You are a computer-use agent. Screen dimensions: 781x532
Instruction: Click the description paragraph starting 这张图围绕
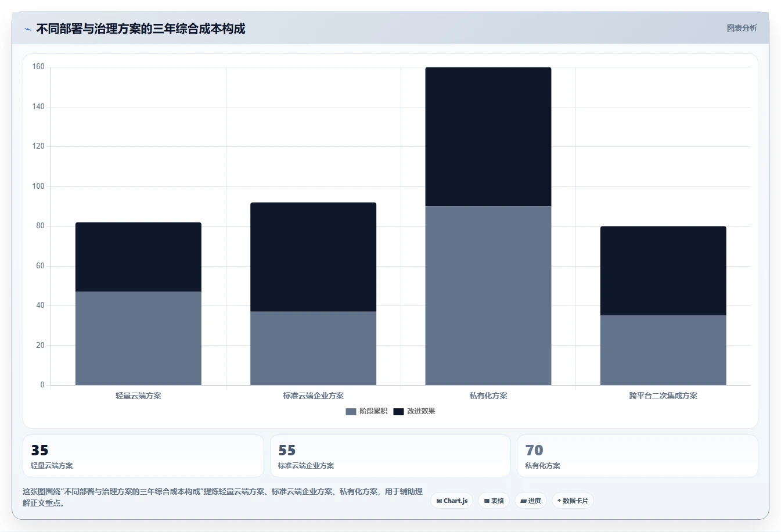tap(223, 497)
